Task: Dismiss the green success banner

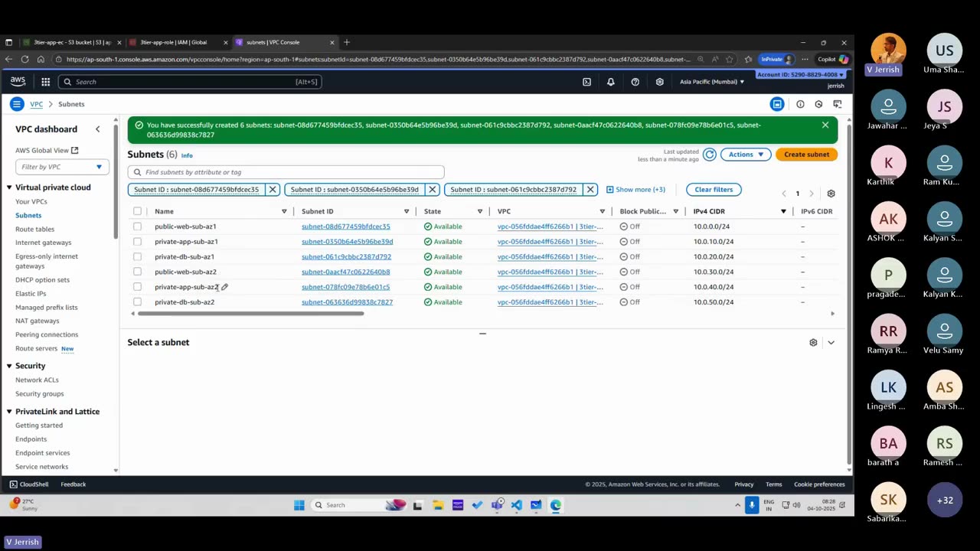Action: tap(825, 125)
